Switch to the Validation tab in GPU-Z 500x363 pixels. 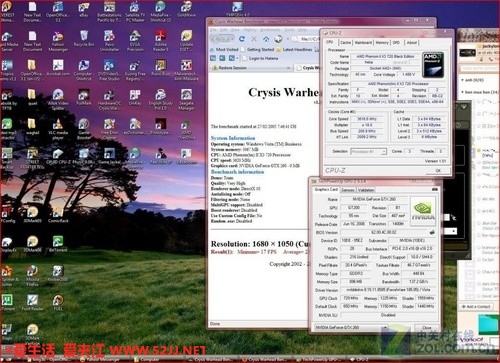click(366, 190)
